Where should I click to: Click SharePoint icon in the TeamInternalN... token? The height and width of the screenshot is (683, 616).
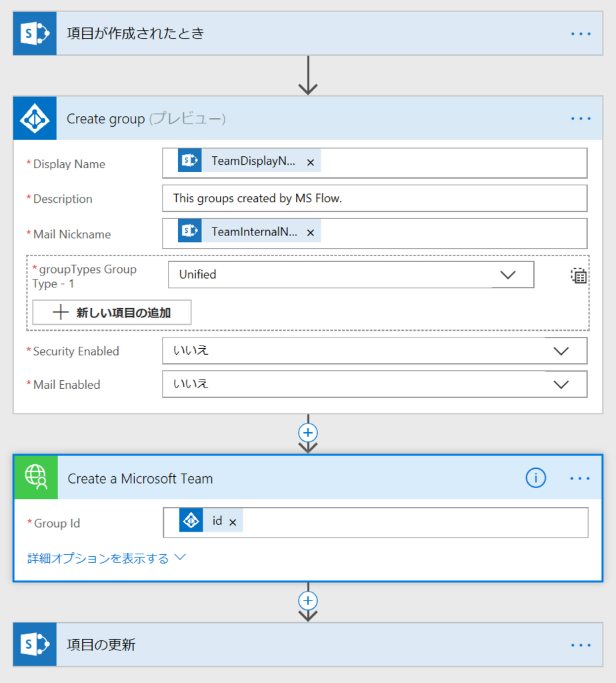[x=190, y=230]
